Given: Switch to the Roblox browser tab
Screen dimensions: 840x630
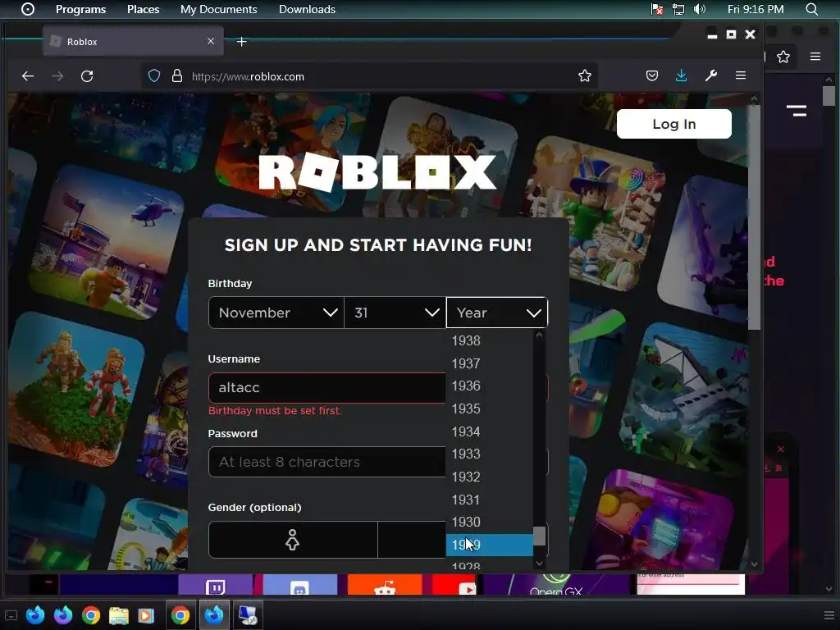Looking at the screenshot, I should (x=133, y=41).
